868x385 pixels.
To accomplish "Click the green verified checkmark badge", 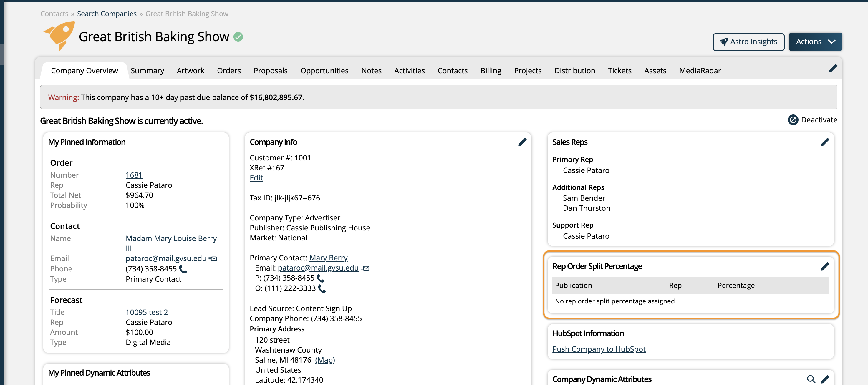I will (238, 37).
